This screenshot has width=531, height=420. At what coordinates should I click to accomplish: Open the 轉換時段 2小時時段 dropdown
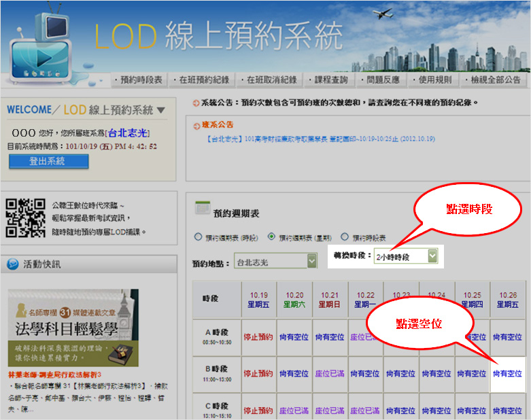point(406,256)
